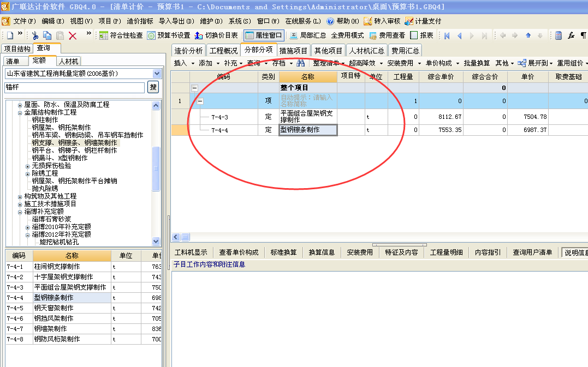The width and height of the screenshot is (588, 367).
Task: Click the Paste clipboard icon
Action: point(60,35)
